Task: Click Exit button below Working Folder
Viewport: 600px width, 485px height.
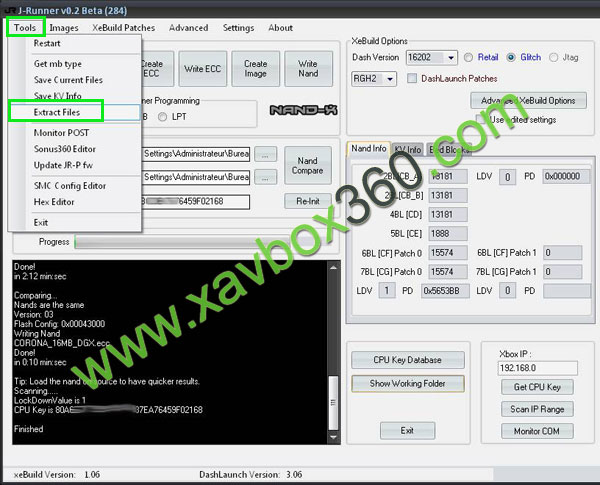Action: click(408, 431)
